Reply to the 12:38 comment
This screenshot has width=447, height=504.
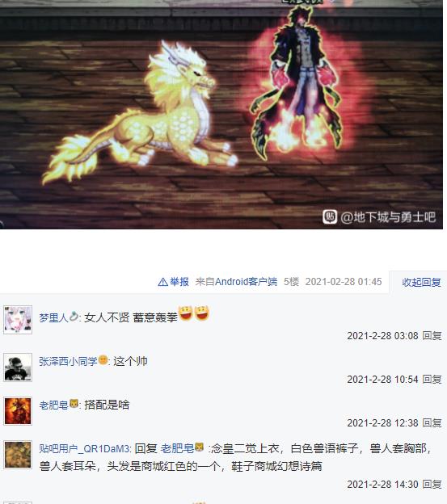[x=432, y=423]
